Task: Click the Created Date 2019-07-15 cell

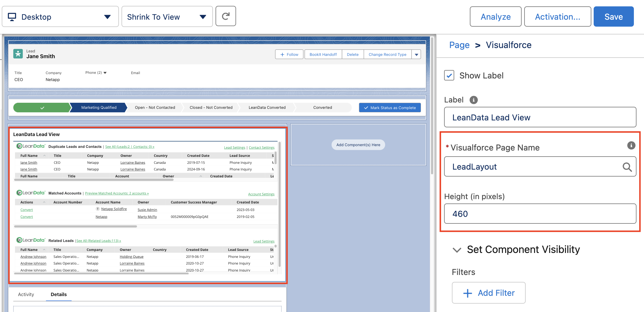Action: [x=196, y=163]
